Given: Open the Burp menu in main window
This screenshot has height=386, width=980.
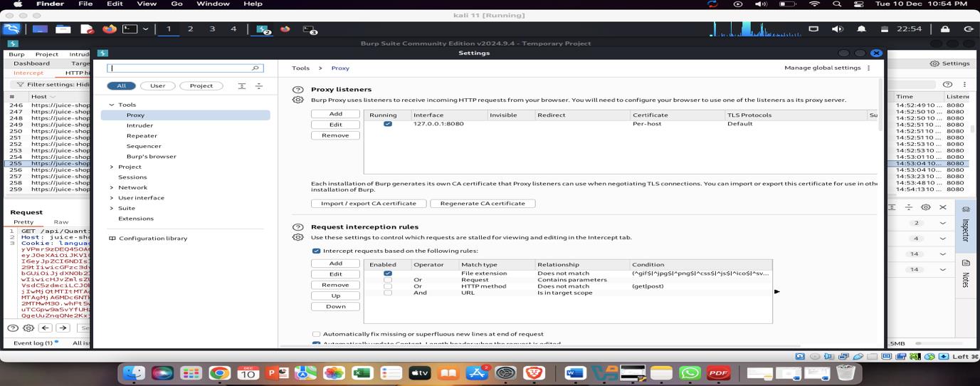Looking at the screenshot, I should click(16, 54).
